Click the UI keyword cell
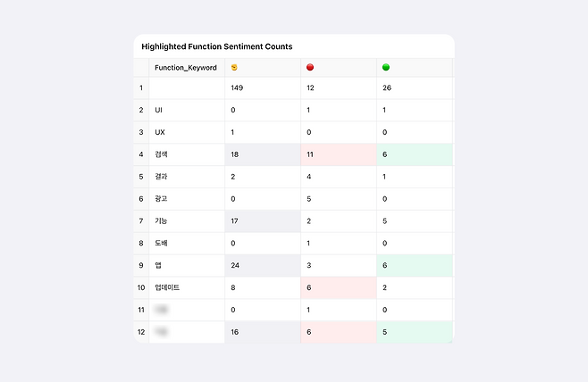Viewport: 588px width, 382px height. pyautogui.click(x=159, y=110)
